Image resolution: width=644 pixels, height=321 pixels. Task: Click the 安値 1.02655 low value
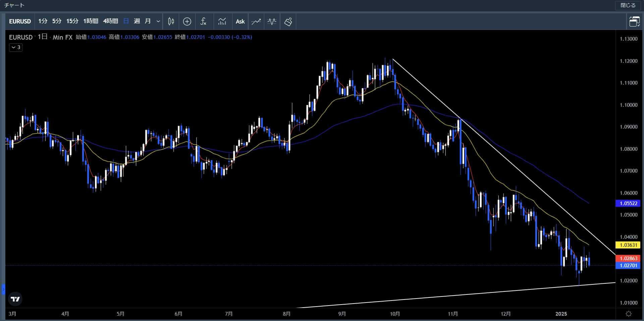tap(157, 37)
